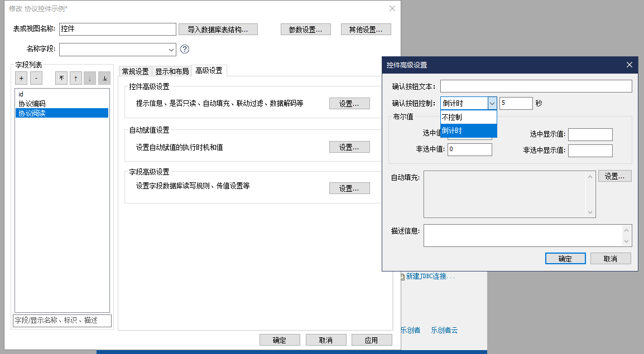Collapse the 确认按钮控制 dropdown arrow

pos(492,103)
